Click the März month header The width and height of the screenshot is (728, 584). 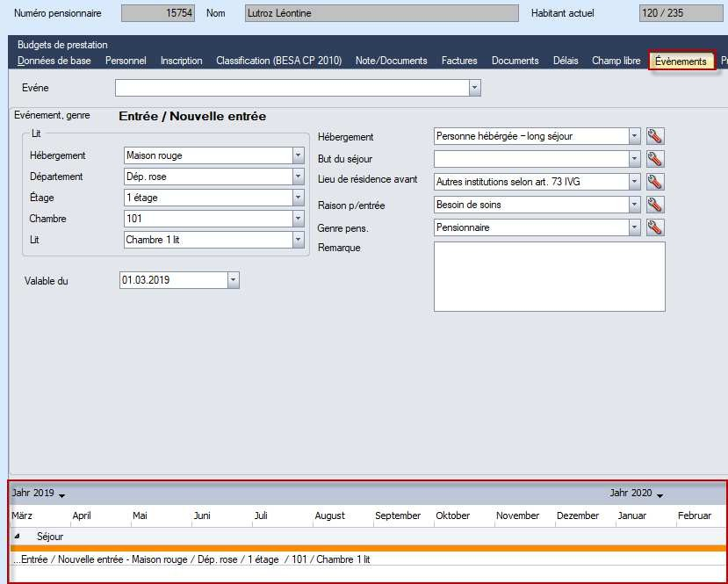22,516
